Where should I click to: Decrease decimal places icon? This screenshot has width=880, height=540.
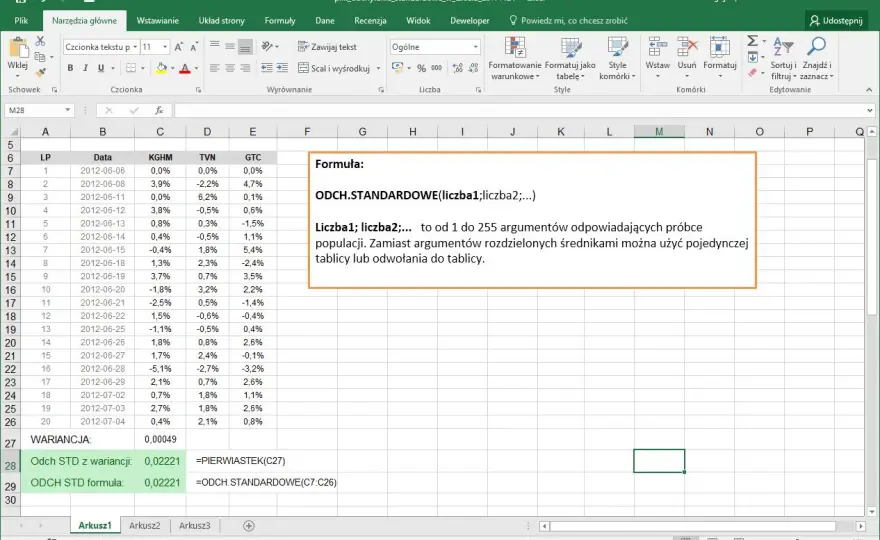click(x=473, y=68)
